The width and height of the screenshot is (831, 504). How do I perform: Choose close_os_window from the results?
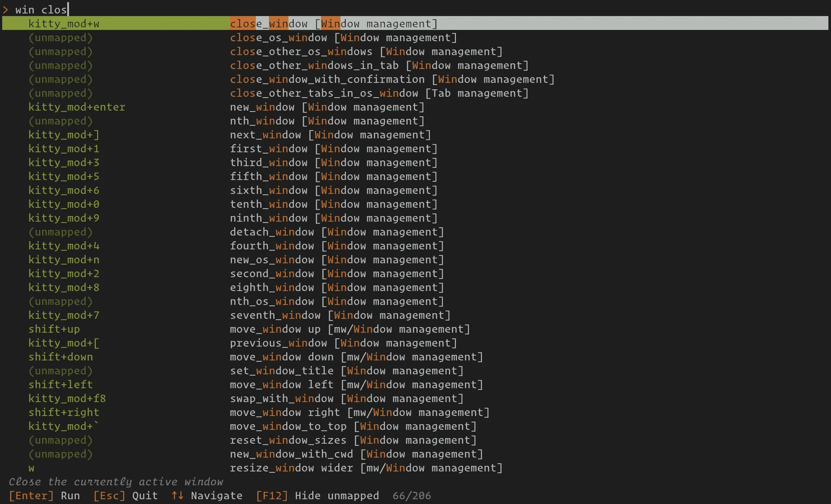point(415,37)
